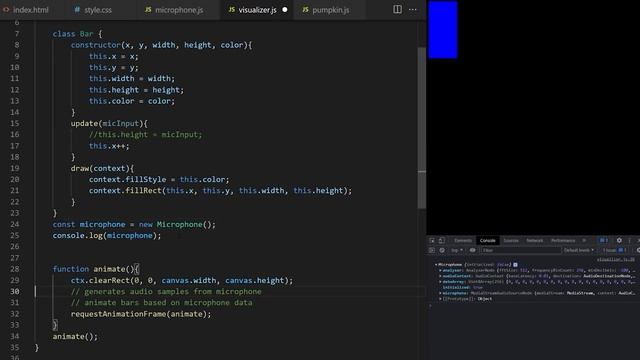Screen dimensions: 640x360
Task: Click the ctx.clearRect call on line 29
Action: tap(182, 280)
